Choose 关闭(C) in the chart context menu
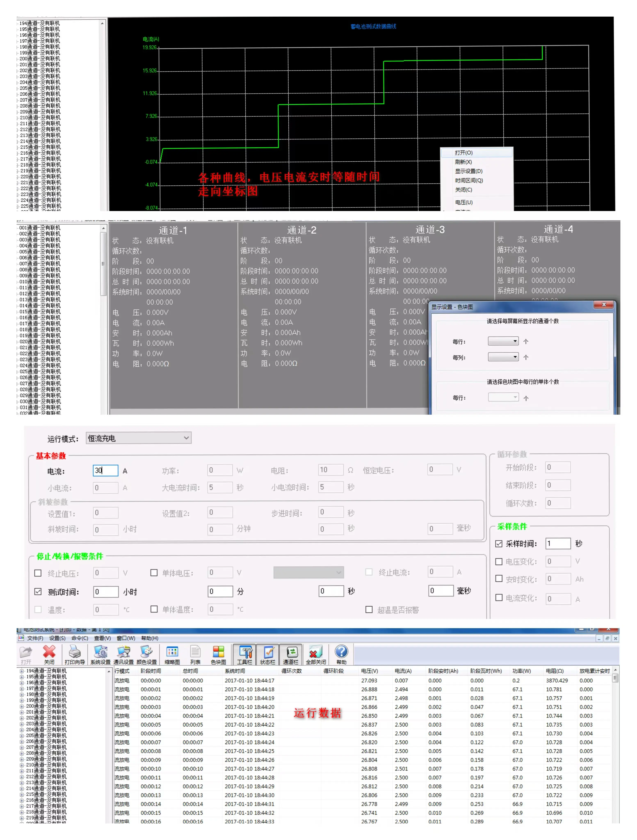The width and height of the screenshot is (637, 840). click(x=476, y=189)
